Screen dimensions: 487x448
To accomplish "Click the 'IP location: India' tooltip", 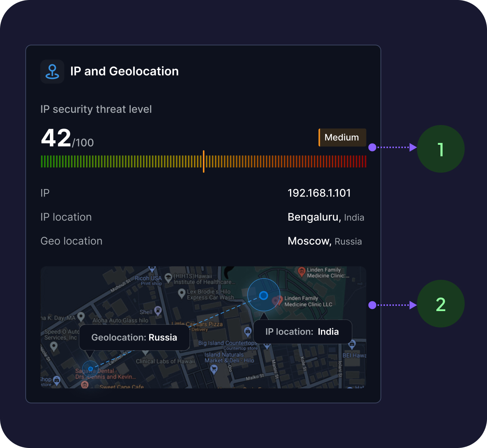I will click(302, 332).
